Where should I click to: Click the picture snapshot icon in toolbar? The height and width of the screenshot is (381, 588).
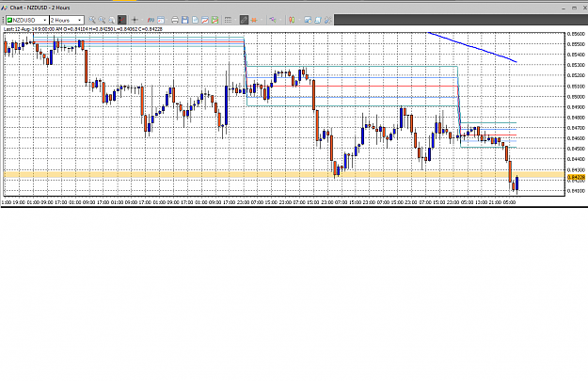(308, 20)
